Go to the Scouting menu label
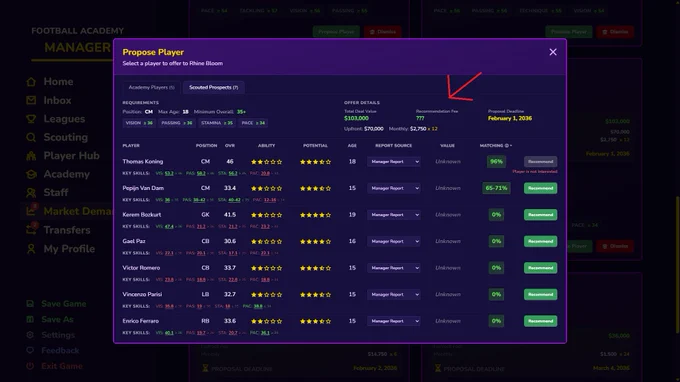Image resolution: width=680 pixels, height=382 pixels. coord(65,137)
